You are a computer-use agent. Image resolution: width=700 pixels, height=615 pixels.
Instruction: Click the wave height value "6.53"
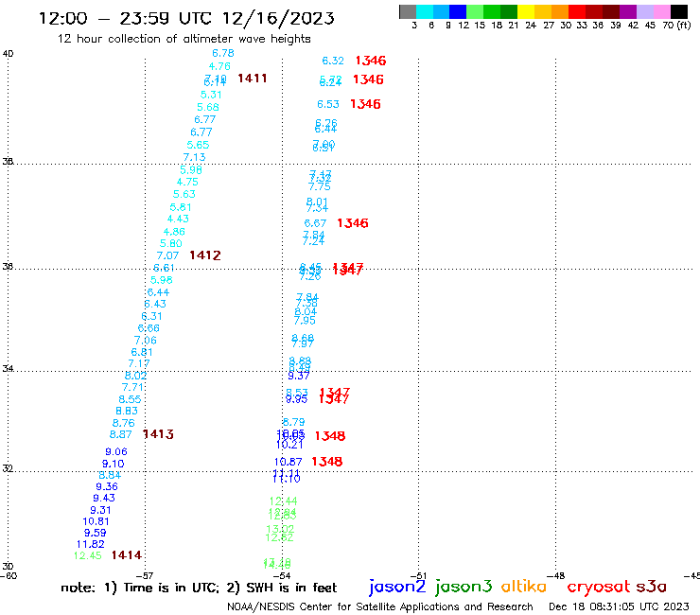pos(328,104)
